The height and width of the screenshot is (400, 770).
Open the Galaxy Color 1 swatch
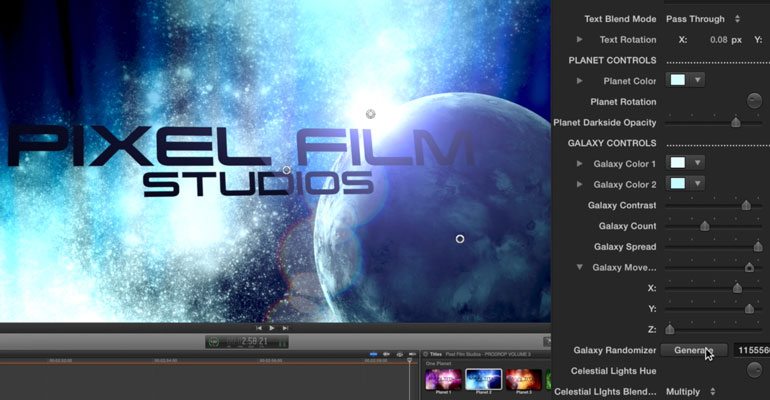point(678,163)
